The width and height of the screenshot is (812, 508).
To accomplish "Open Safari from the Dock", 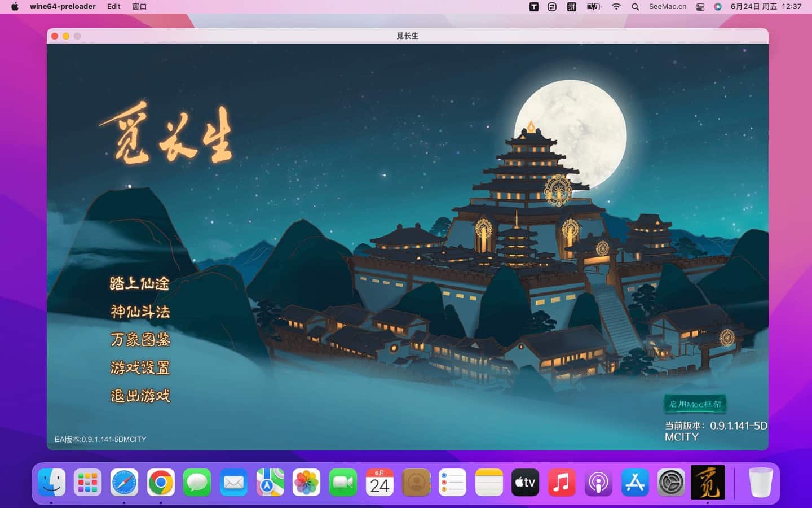I will click(124, 483).
